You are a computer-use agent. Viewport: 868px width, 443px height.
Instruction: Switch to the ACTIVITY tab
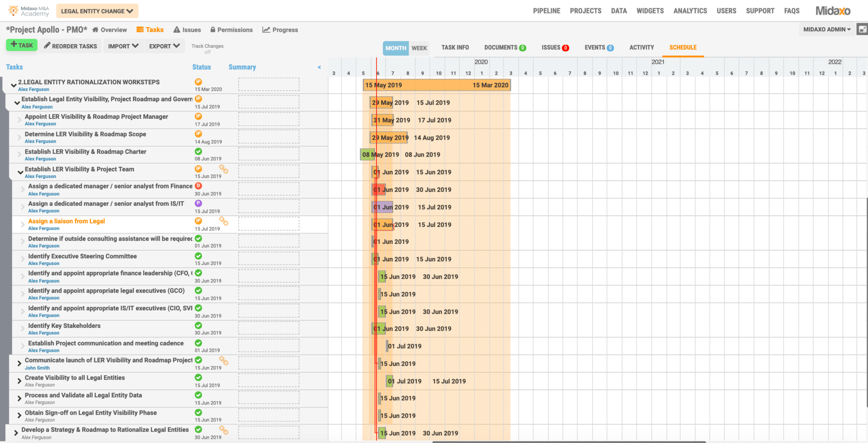pyautogui.click(x=641, y=47)
